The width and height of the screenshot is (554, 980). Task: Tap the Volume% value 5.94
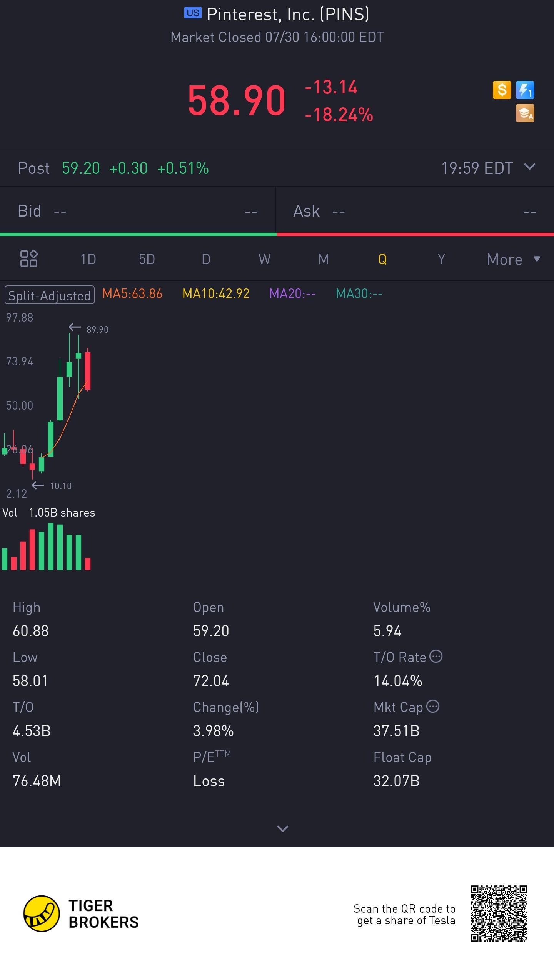[x=387, y=631]
